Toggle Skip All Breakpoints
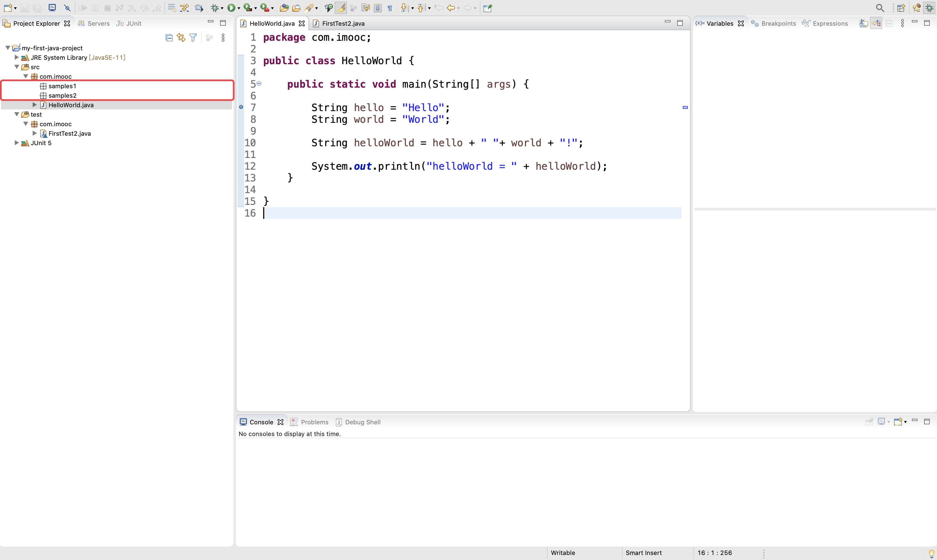 pos(68,8)
